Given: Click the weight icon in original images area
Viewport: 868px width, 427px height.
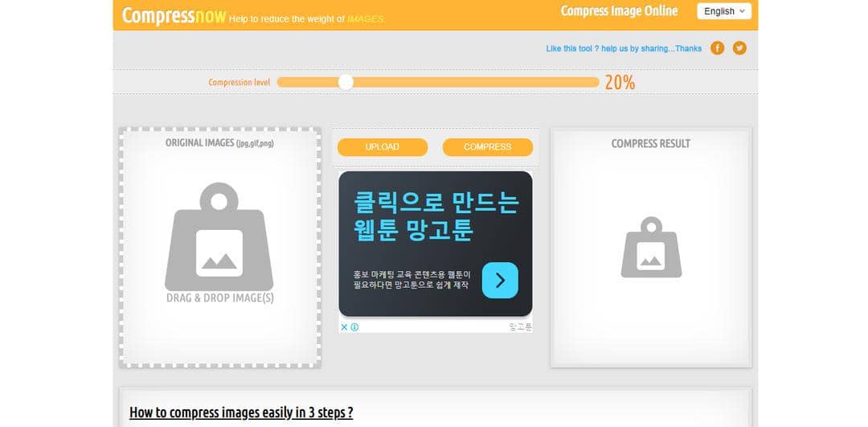Looking at the screenshot, I should tap(219, 236).
